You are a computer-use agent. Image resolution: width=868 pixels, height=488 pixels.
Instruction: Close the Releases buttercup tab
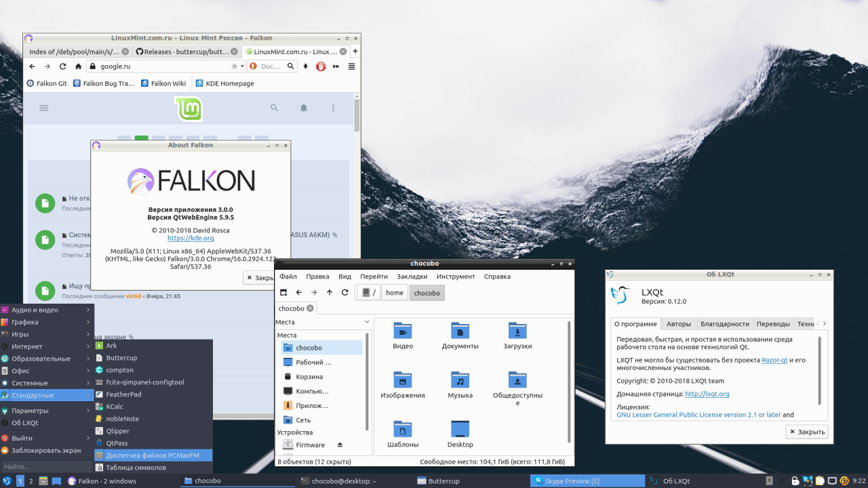234,52
